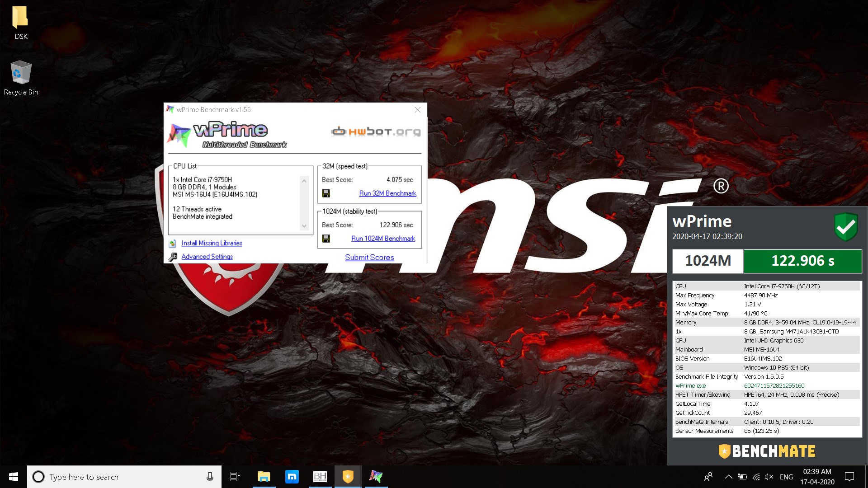
Task: Open the Install Missing Libraries link
Action: coord(212,243)
